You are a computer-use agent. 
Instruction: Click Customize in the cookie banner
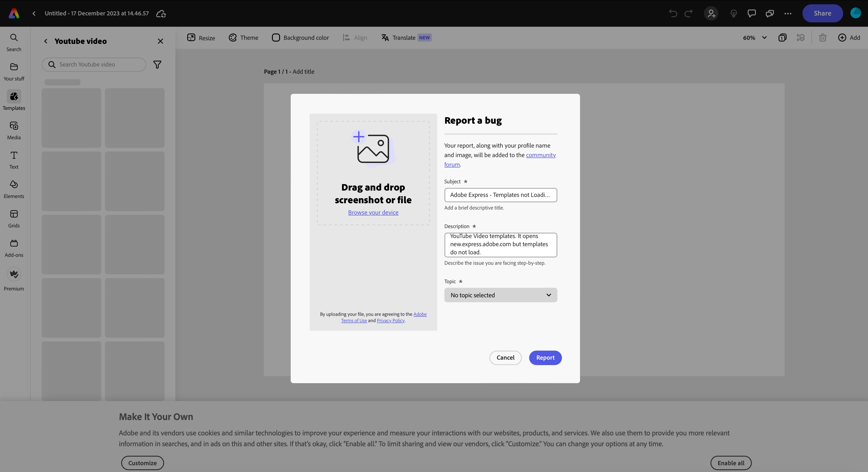[x=143, y=463]
